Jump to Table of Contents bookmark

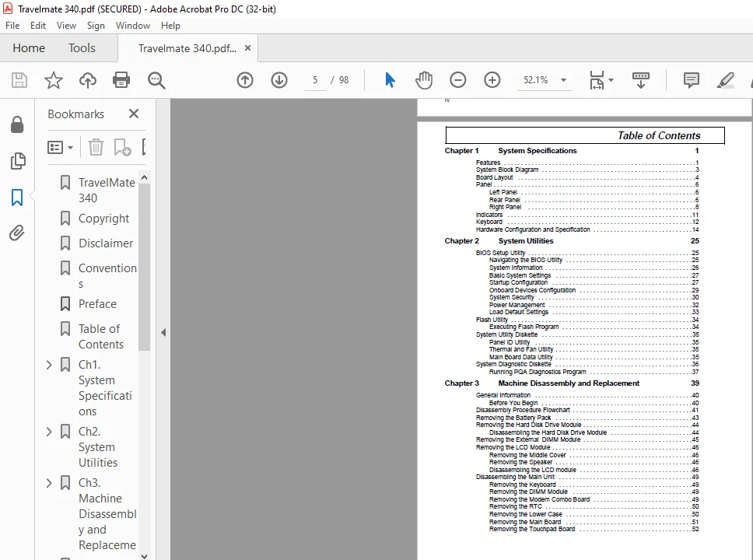point(101,337)
